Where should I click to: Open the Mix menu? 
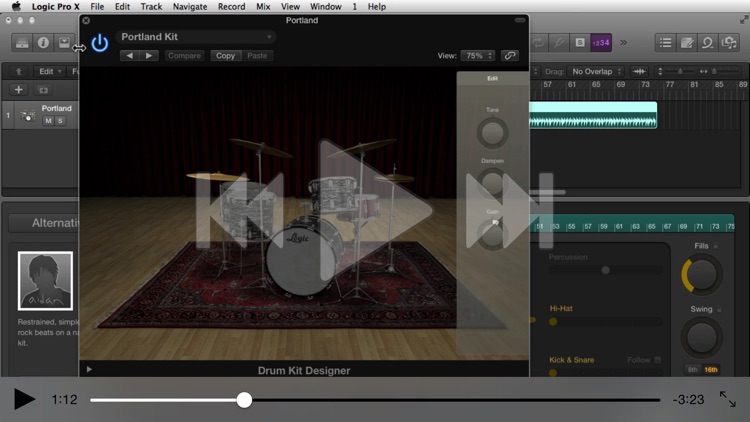(263, 7)
